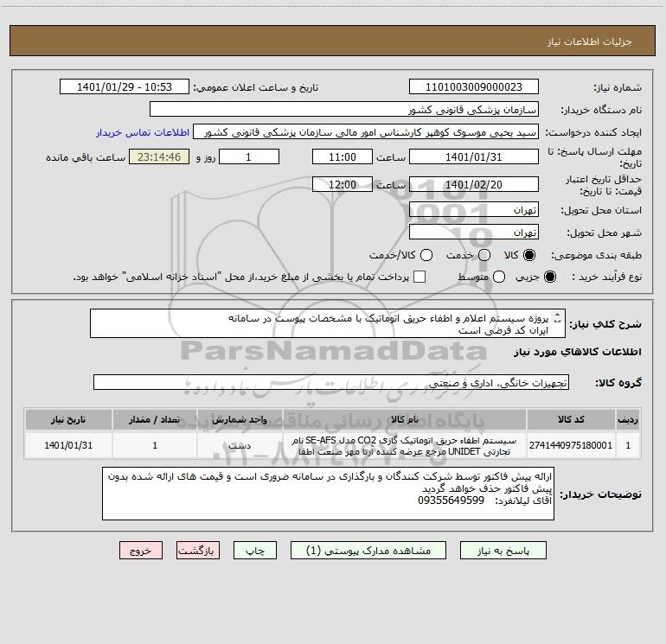Screen dimensions: 666x644
Task: Click the شهر محل تحویل field تهران
Action: 474,232
